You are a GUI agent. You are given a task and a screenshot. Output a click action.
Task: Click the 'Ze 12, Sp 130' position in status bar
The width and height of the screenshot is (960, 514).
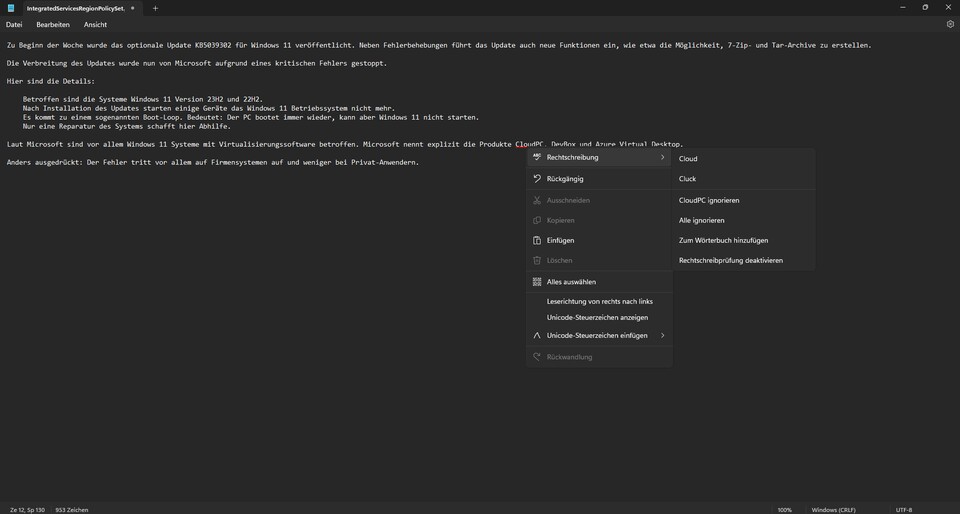point(27,509)
